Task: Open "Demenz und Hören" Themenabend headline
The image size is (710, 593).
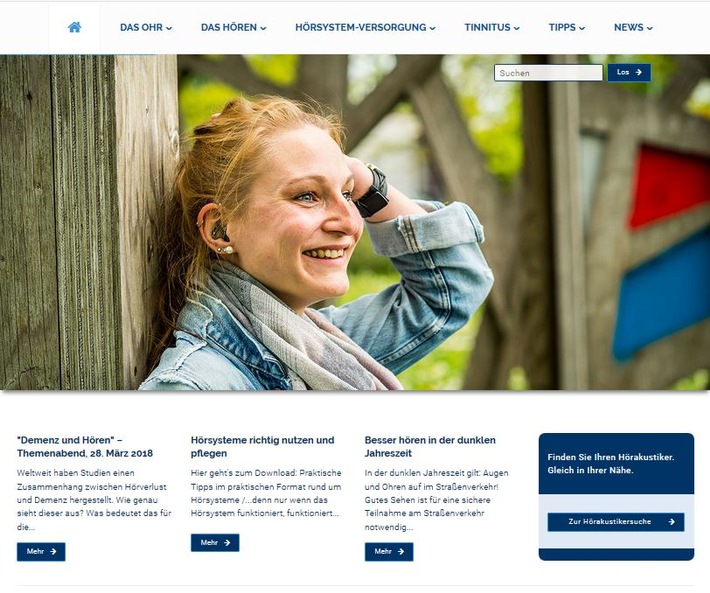Action: coord(85,446)
